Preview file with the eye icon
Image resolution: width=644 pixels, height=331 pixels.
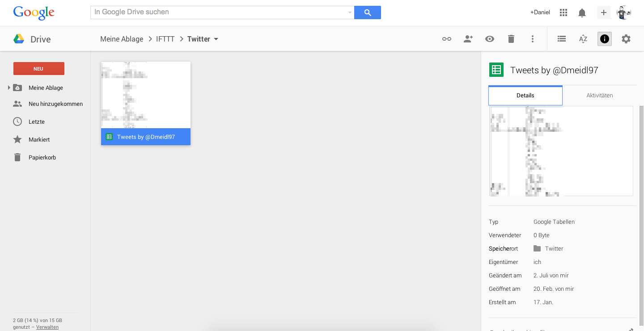(490, 39)
